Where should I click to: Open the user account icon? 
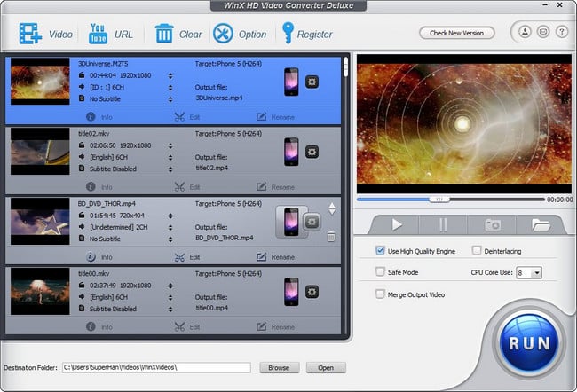[526, 32]
